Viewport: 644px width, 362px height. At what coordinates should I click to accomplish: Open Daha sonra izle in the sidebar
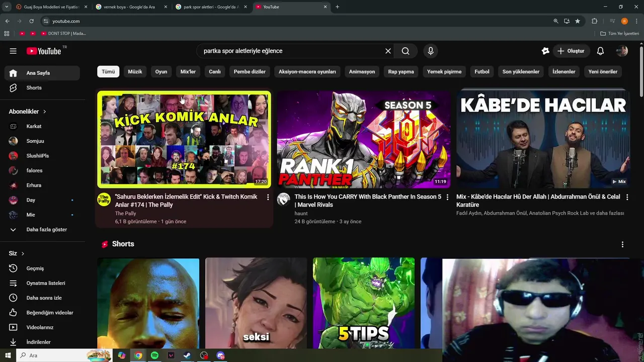click(x=42, y=298)
